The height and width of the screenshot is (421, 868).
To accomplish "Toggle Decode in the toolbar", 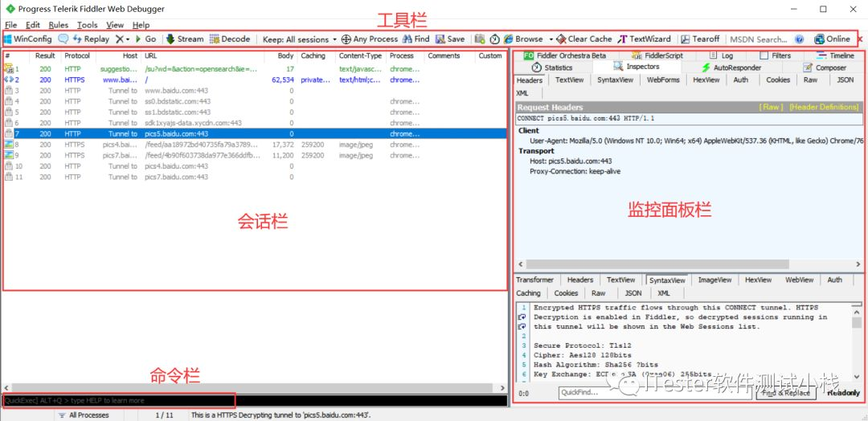I will [x=230, y=39].
